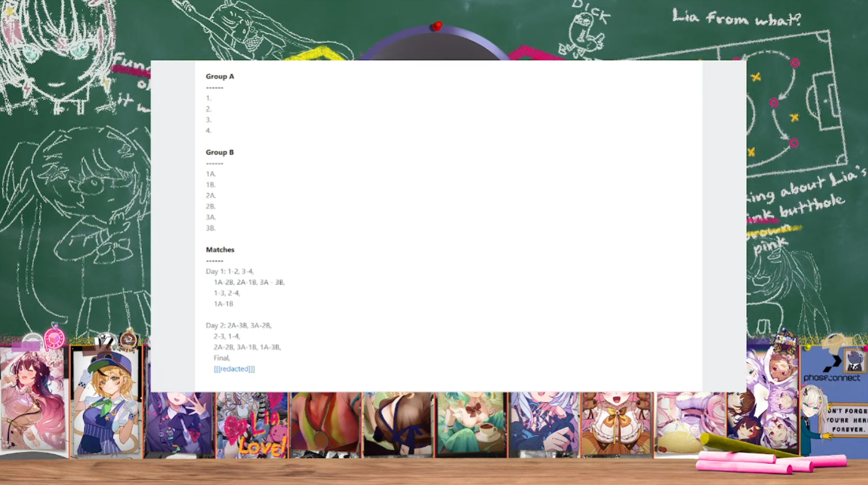Viewport: 868px width, 485px height.
Task: Click slot '3.' in Group A
Action: click(208, 120)
